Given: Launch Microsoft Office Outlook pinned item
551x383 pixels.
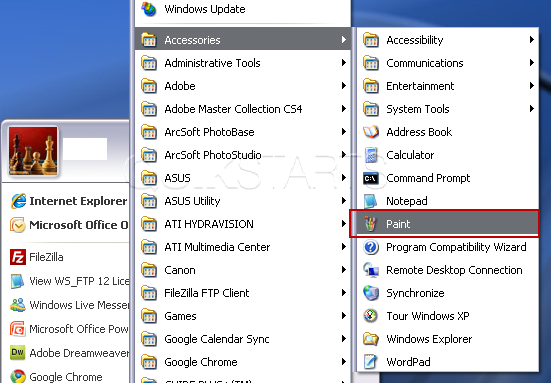Looking at the screenshot, I should click(x=69, y=225).
